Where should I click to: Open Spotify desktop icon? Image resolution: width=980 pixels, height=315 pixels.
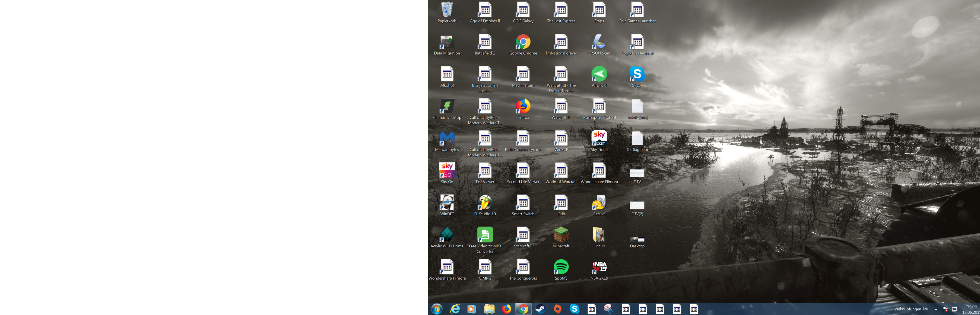point(561,267)
